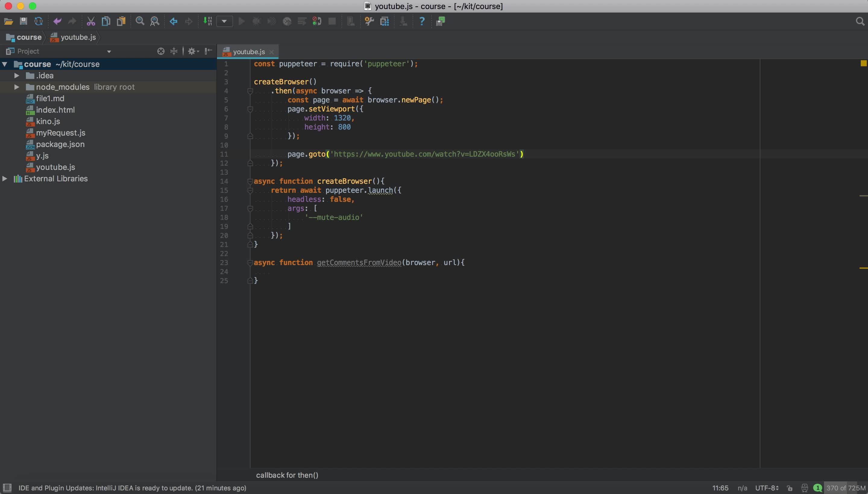Click the yellow inspection indicator atop the scrollbar

[x=863, y=64]
